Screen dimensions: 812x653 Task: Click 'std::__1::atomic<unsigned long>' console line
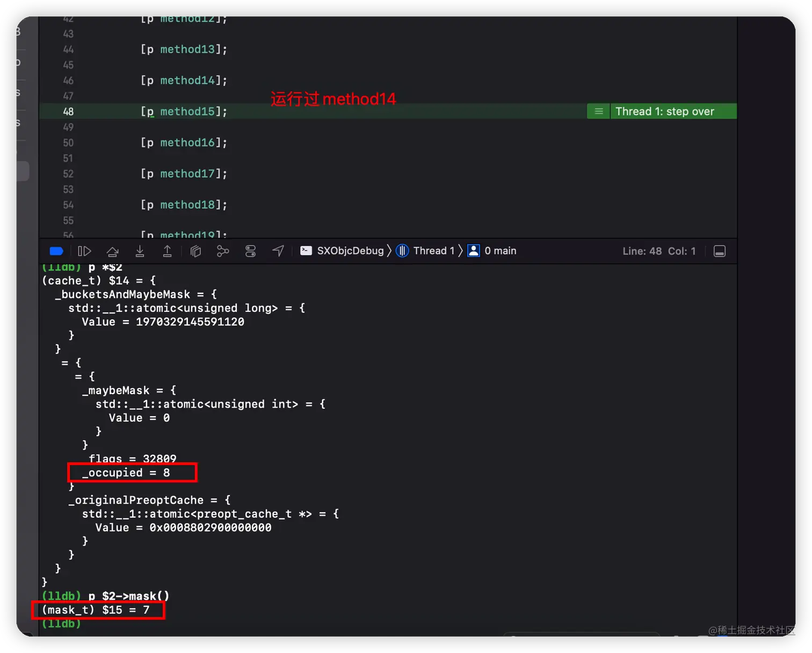tap(186, 308)
